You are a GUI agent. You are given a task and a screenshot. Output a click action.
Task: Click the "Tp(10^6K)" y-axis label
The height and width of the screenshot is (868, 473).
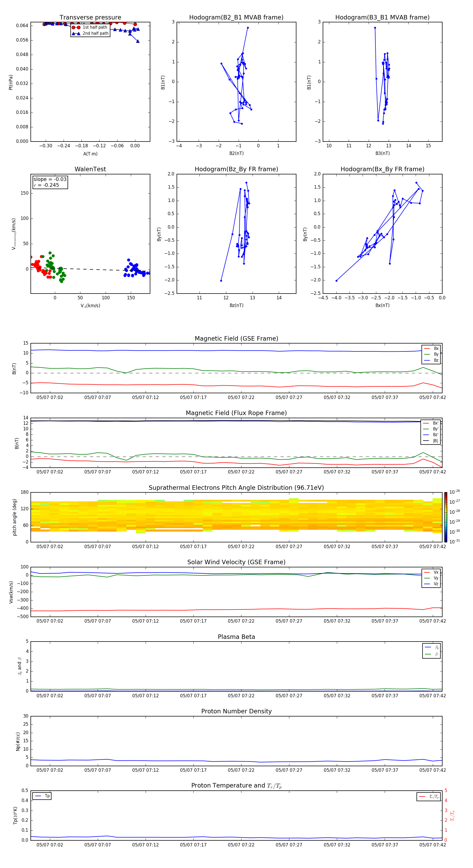(x=15, y=815)
